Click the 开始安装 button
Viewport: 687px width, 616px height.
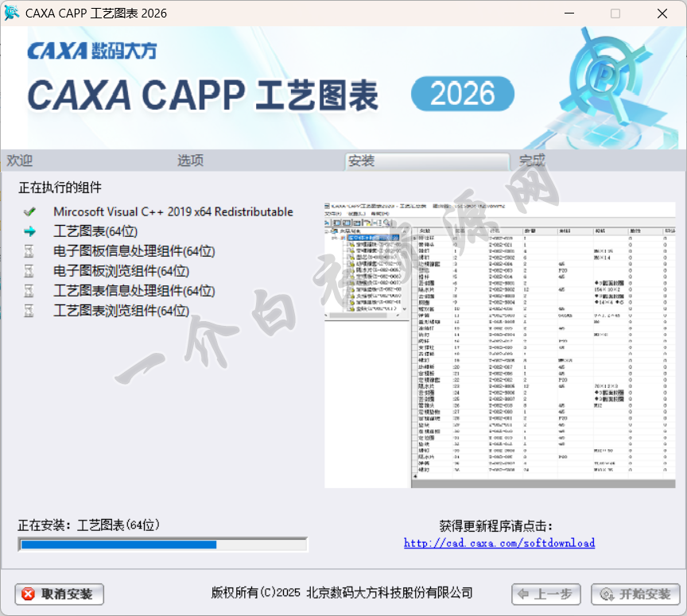point(635,594)
